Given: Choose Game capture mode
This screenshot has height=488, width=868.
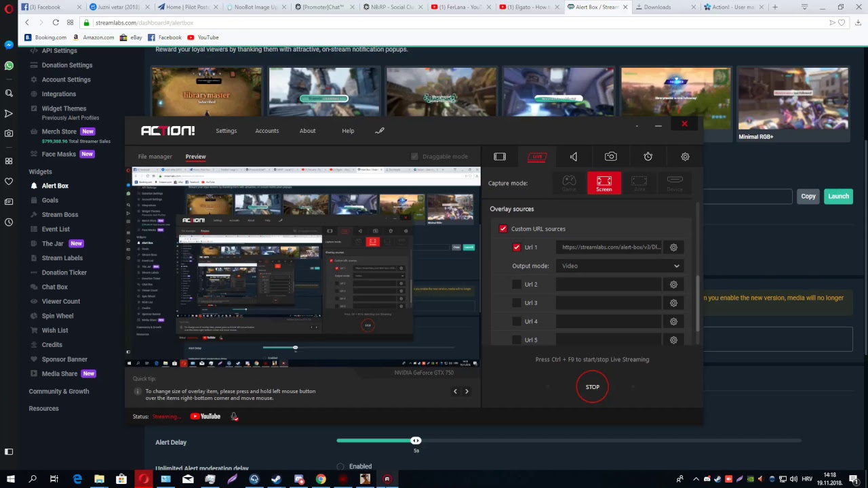Looking at the screenshot, I should [569, 183].
